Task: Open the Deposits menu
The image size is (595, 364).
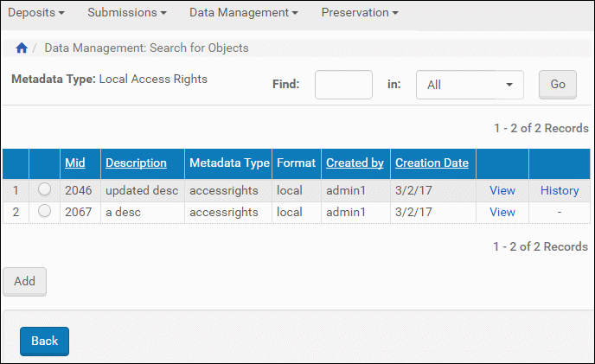Action: pyautogui.click(x=37, y=13)
